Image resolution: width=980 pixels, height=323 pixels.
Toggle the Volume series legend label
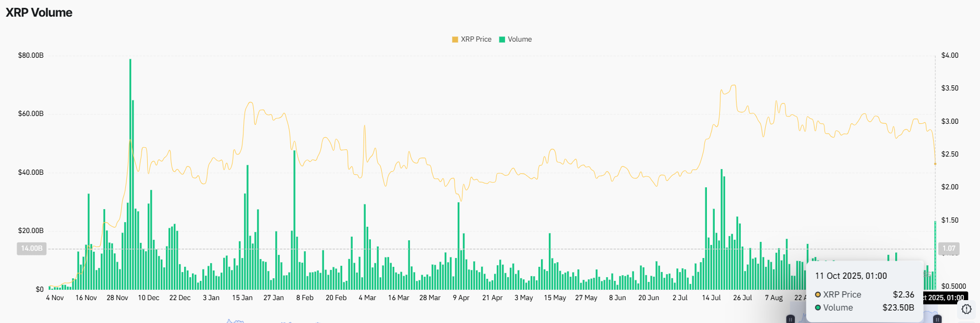click(x=520, y=40)
